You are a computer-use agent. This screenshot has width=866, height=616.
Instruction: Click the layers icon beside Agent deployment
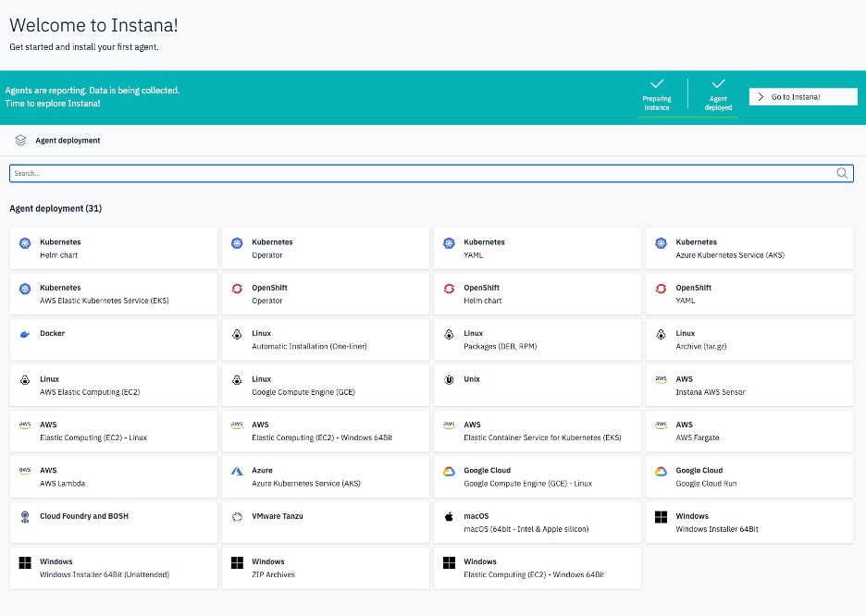tap(20, 141)
